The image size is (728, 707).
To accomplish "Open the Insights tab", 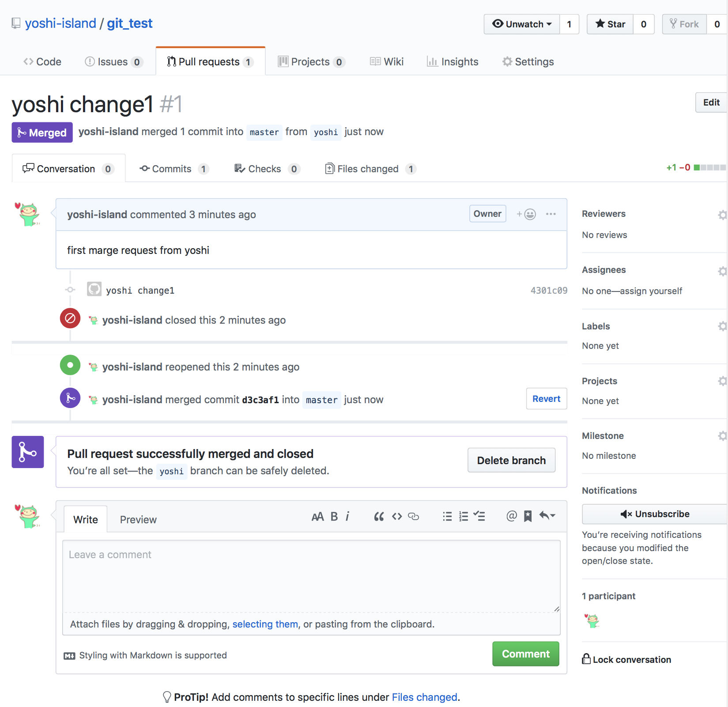I will [x=453, y=62].
